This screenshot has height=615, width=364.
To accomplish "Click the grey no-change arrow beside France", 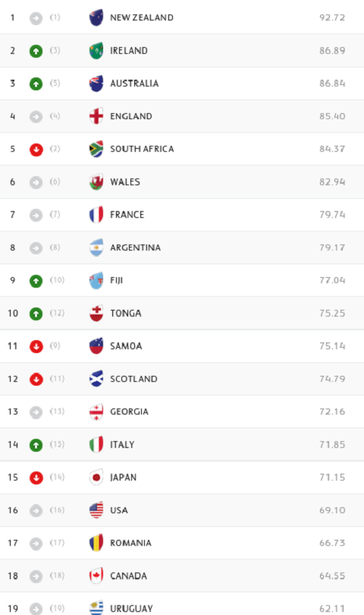I will pos(36,215).
